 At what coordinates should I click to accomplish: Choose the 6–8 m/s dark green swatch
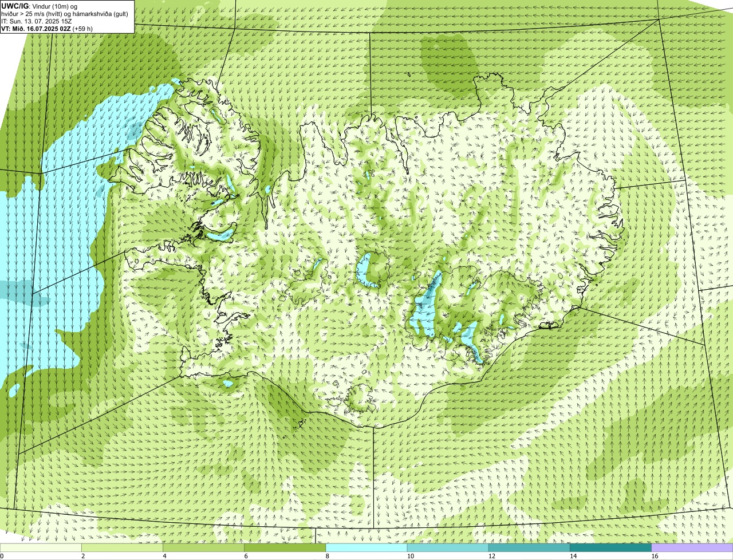(285, 548)
